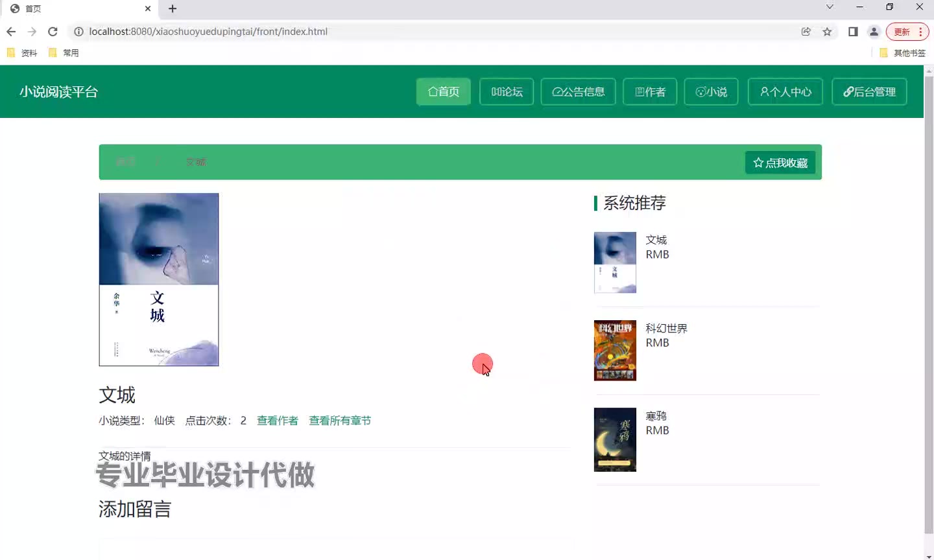934x560 pixels.
Task: Click the page vertical scrollbar
Action: coord(929,305)
